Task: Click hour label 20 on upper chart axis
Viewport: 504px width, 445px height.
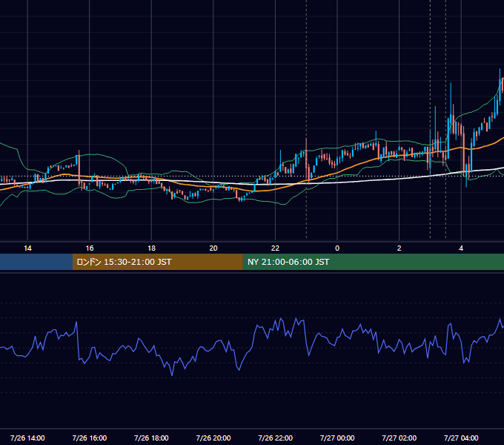Action: [213, 248]
